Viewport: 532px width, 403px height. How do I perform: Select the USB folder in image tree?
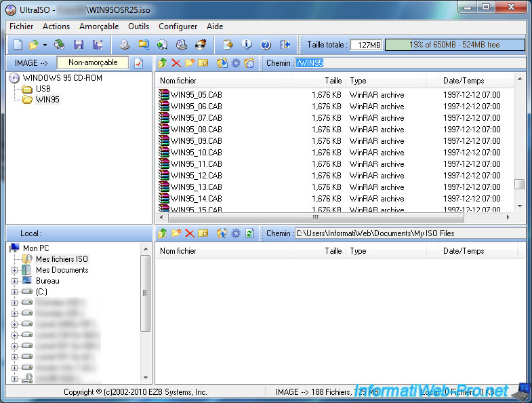point(43,89)
